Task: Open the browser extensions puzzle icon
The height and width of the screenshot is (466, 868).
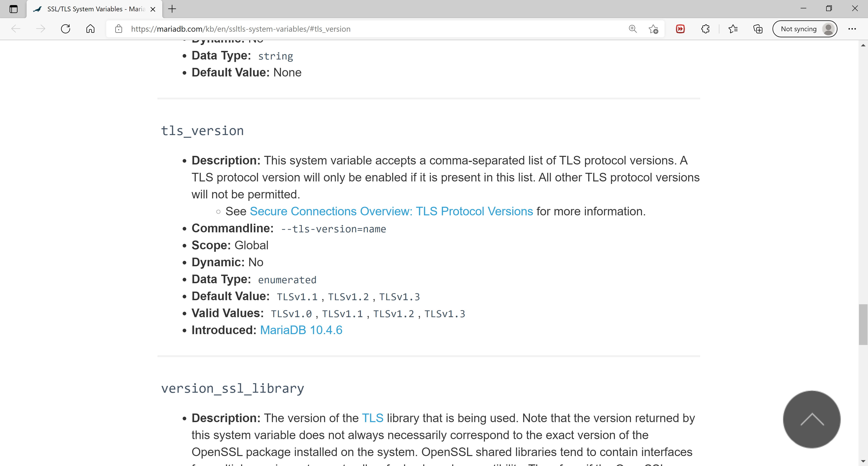Action: click(705, 29)
